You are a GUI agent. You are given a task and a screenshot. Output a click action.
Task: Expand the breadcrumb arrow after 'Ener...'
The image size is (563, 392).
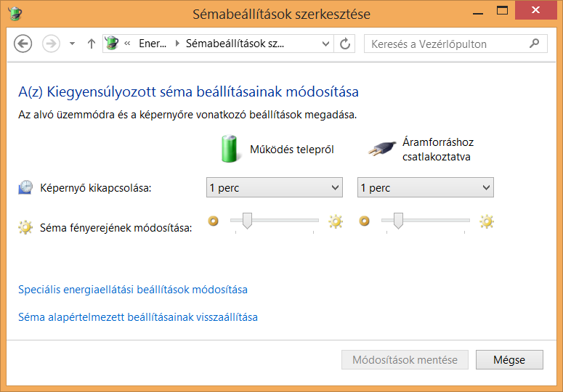point(177,44)
